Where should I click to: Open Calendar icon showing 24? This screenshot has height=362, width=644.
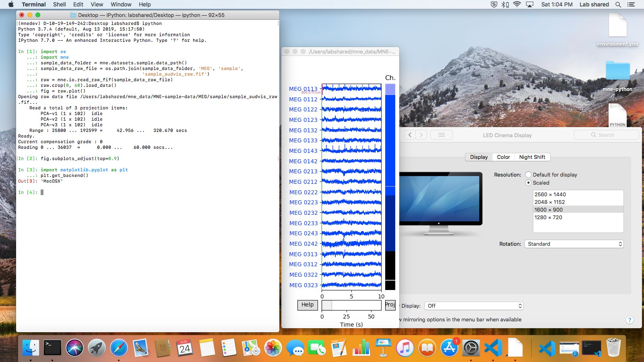tap(185, 348)
